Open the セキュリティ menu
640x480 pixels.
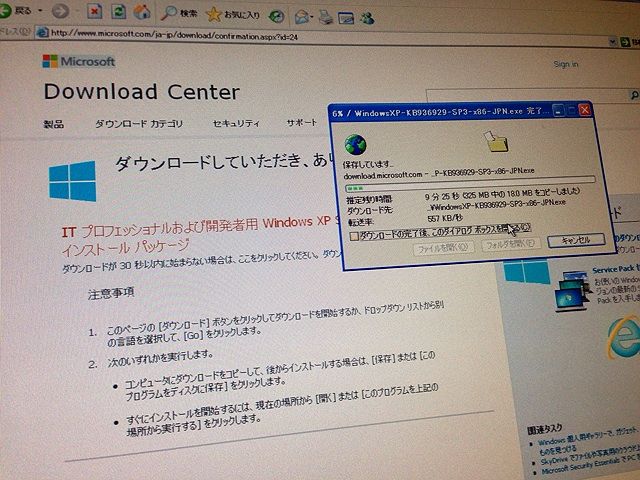tap(236, 123)
